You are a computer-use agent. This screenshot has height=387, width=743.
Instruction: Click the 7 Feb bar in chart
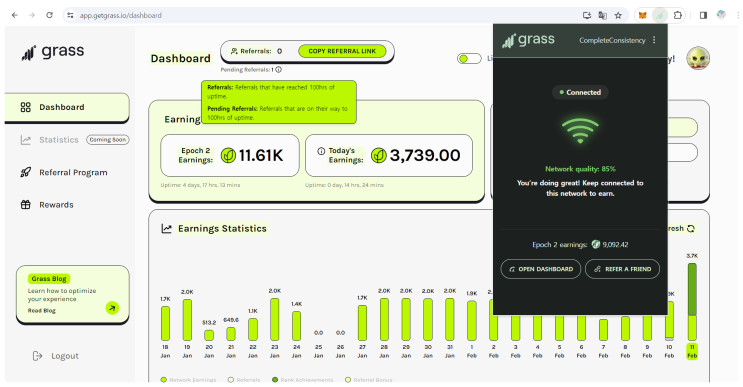(x=603, y=330)
